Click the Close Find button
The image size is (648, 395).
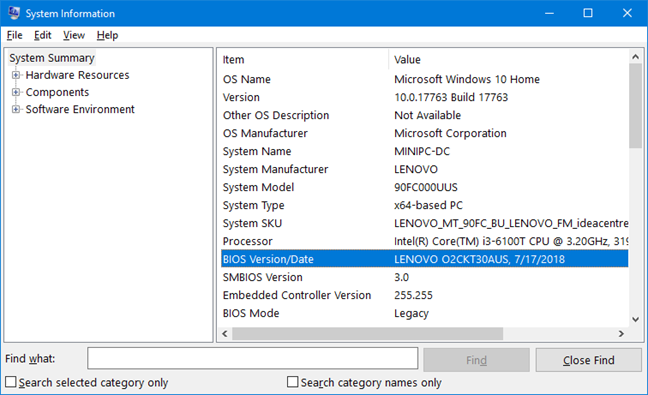(x=588, y=360)
